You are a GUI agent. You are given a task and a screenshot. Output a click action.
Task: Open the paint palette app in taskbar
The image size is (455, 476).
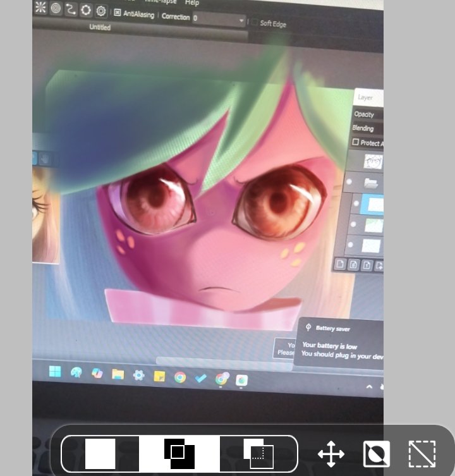tap(76, 372)
